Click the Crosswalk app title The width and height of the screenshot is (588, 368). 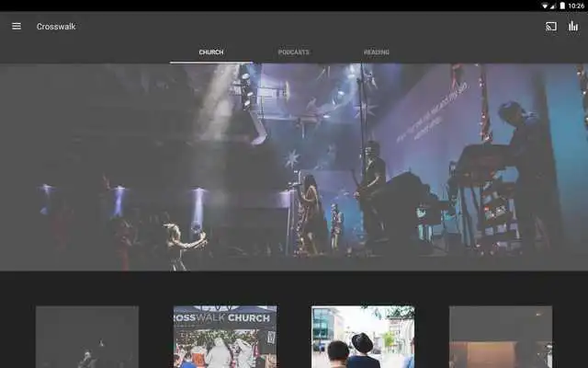point(56,27)
